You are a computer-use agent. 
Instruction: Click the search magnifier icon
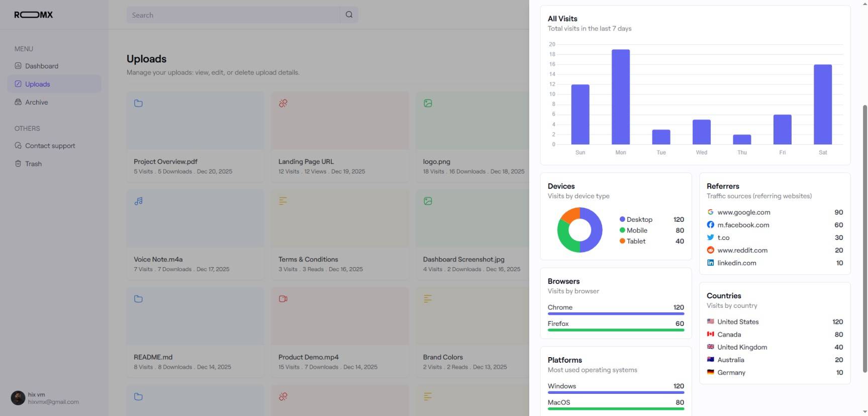click(349, 15)
